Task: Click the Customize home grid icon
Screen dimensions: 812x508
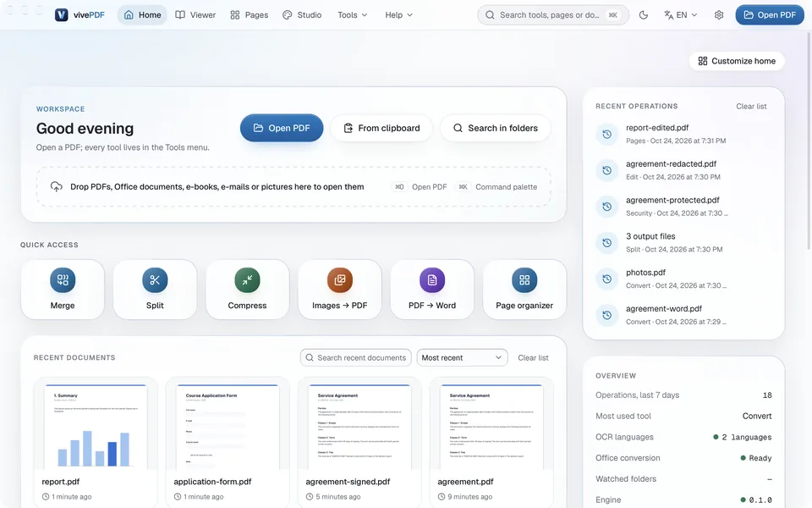Action: [x=703, y=61]
